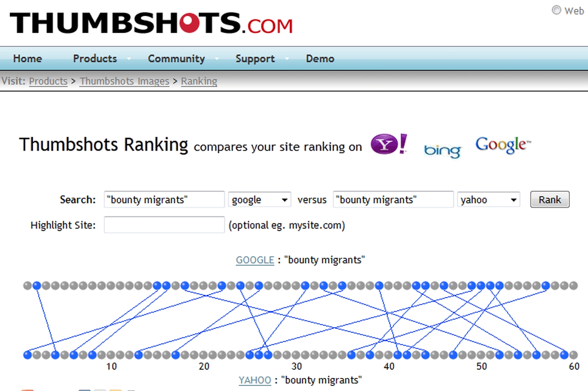The height and width of the screenshot is (391, 588).
Task: Click the "Search:" label
Action: 77,200
